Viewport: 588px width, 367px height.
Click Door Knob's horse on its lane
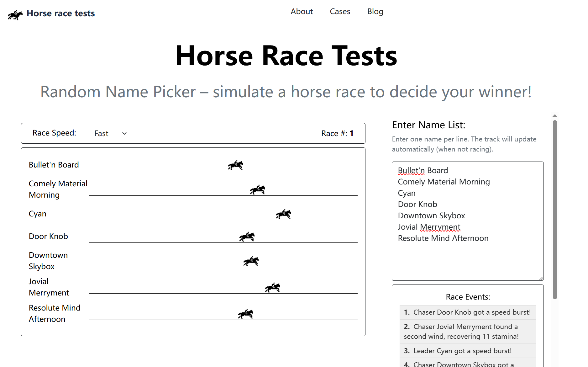[247, 236]
